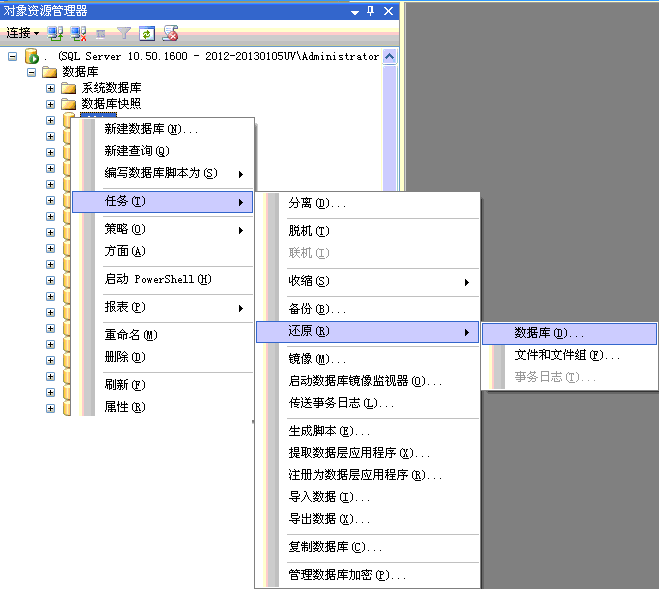Viewport: 659px width, 589px height.
Task: Click 新建查询(Q) in the context menu
Action: point(136,151)
